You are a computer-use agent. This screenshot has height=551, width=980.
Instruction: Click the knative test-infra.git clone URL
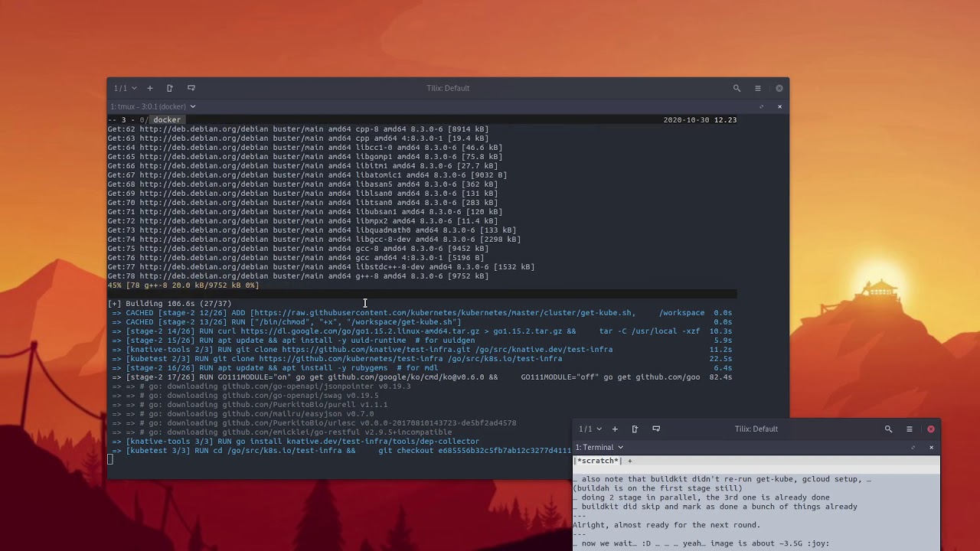click(376, 350)
